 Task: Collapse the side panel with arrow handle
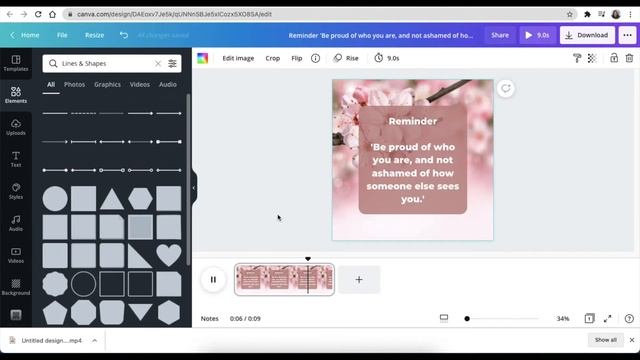click(x=194, y=188)
